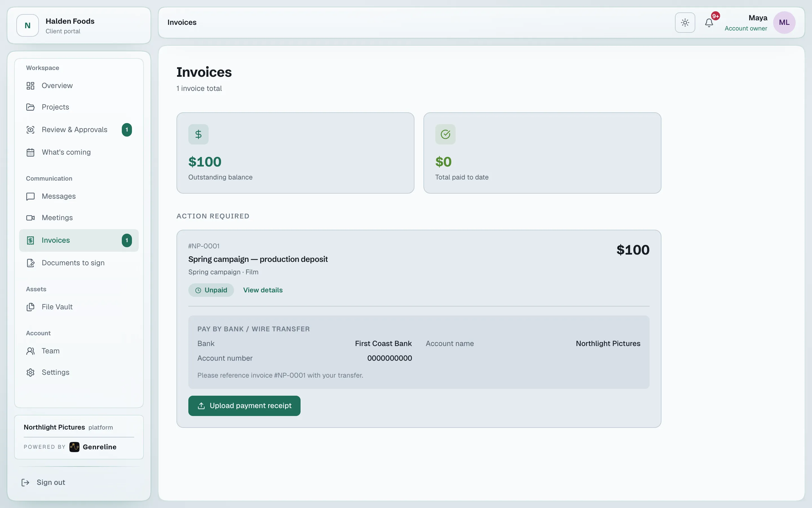Click the Review & Approvals eye icon

(x=30, y=130)
